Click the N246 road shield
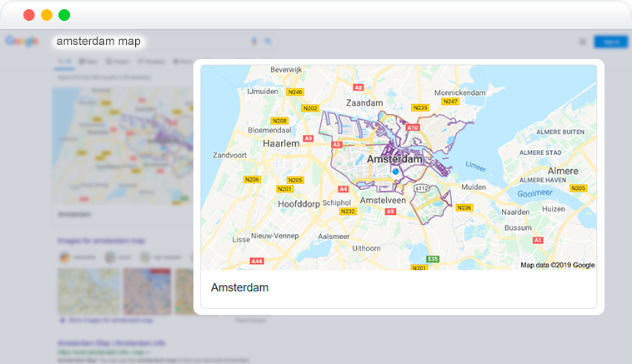 point(295,92)
